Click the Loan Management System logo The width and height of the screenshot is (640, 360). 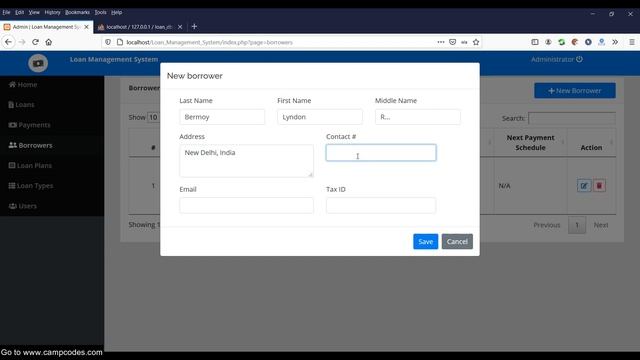pos(38,63)
